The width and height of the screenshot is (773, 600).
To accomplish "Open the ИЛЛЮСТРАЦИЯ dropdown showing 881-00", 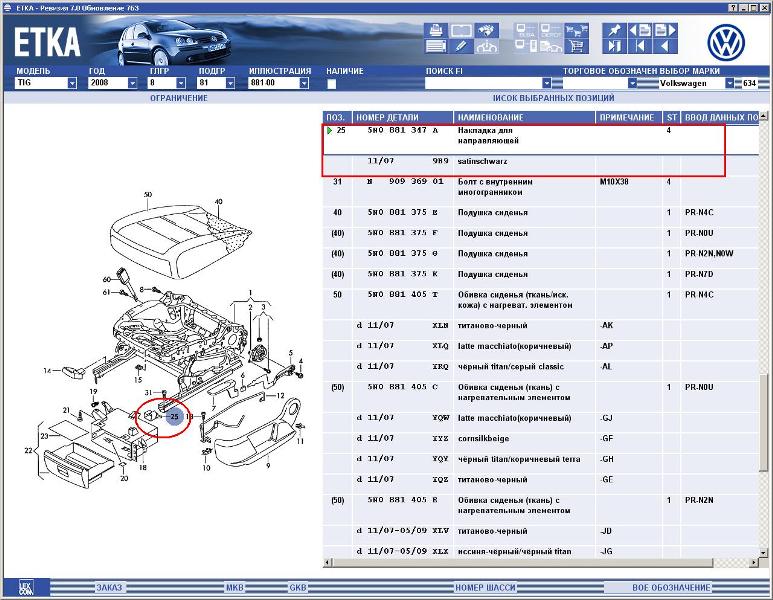I will click(x=304, y=83).
